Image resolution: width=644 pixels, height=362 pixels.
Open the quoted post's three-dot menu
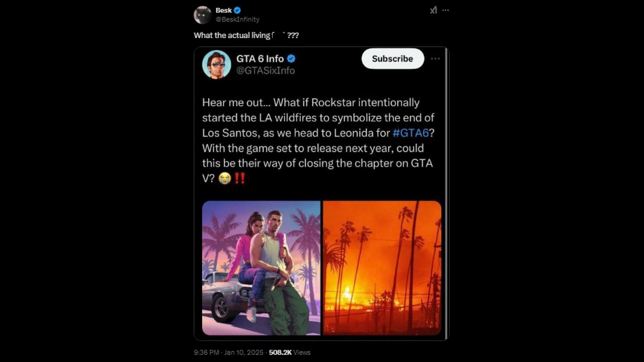[435, 59]
